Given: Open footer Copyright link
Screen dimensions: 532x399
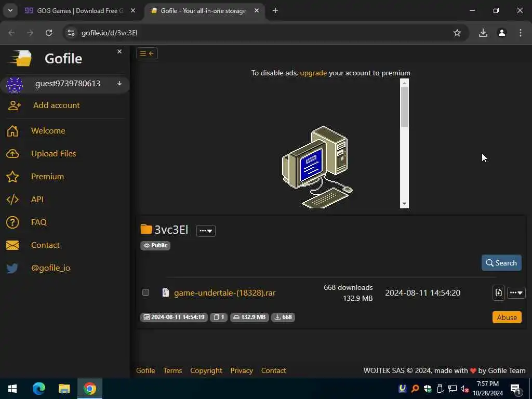Looking at the screenshot, I should coord(206,370).
